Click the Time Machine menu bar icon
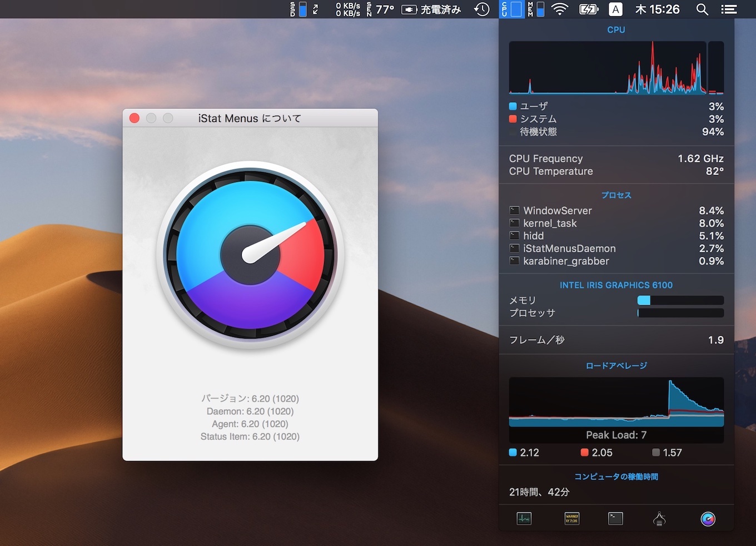Image resolution: width=756 pixels, height=546 pixels. (481, 9)
